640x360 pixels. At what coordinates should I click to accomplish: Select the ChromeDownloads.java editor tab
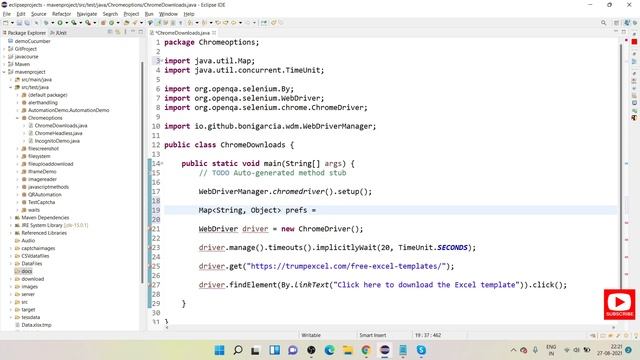coord(182,33)
